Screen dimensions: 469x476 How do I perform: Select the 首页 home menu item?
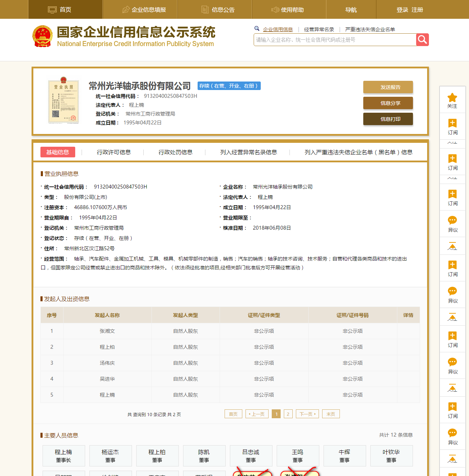[65, 10]
